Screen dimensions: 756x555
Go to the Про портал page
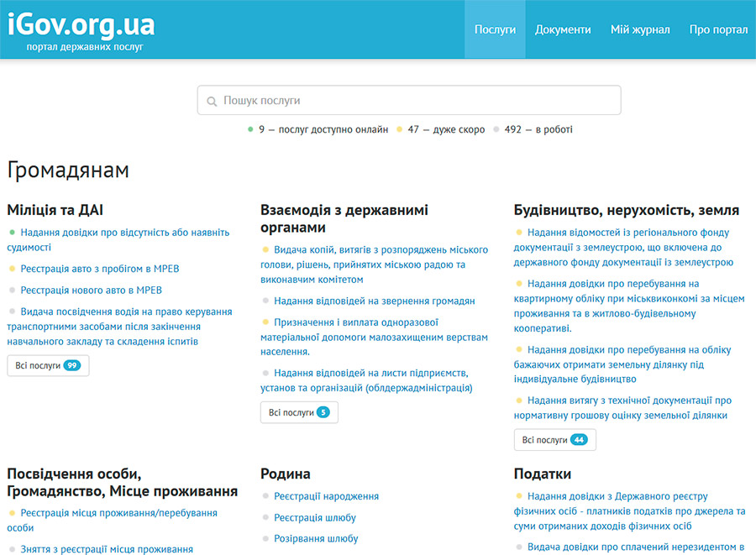pyautogui.click(x=718, y=29)
